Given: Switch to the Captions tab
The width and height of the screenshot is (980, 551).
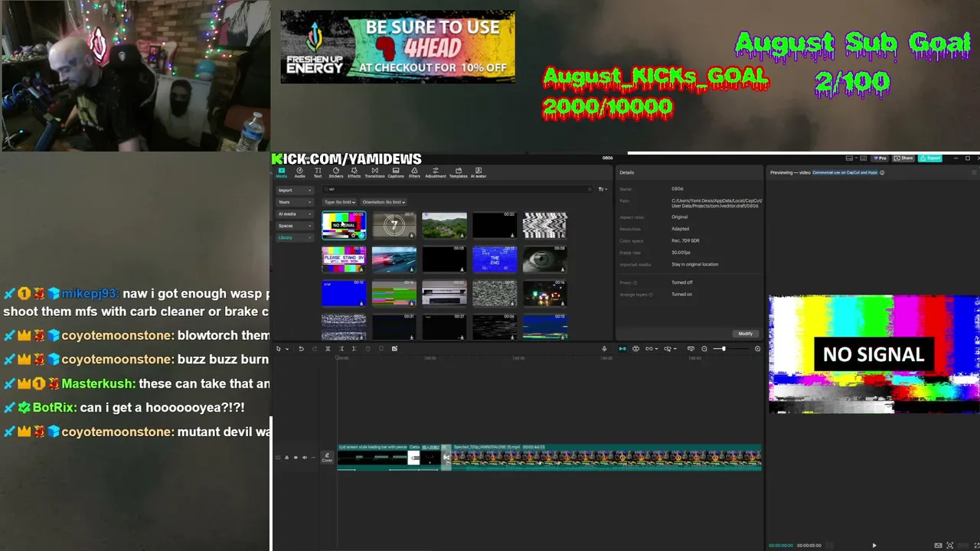Looking at the screenshot, I should [x=396, y=172].
